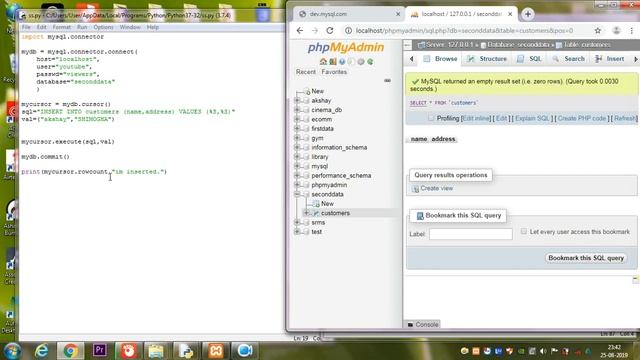Open XAMPP from taskbar

click(x=216, y=351)
